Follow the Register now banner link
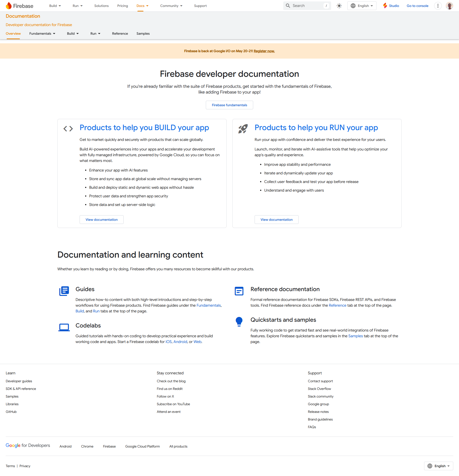The width and height of the screenshot is (459, 476). pyautogui.click(x=264, y=51)
